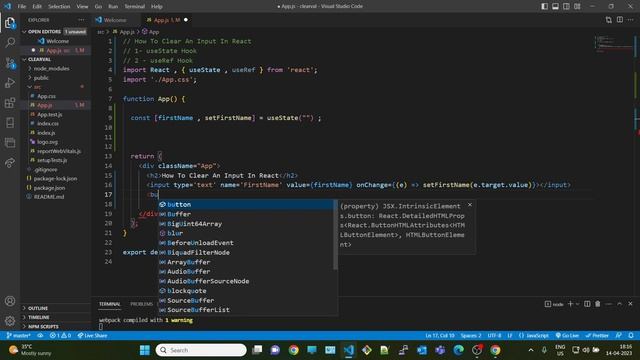Image resolution: width=640 pixels, height=360 pixels.
Task: Open the Selection menu
Action: (59, 6)
